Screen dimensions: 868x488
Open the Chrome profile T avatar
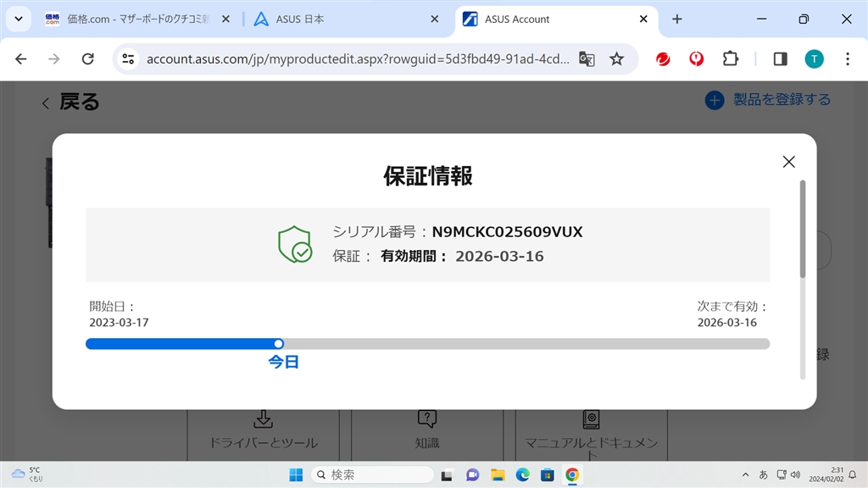pos(815,58)
